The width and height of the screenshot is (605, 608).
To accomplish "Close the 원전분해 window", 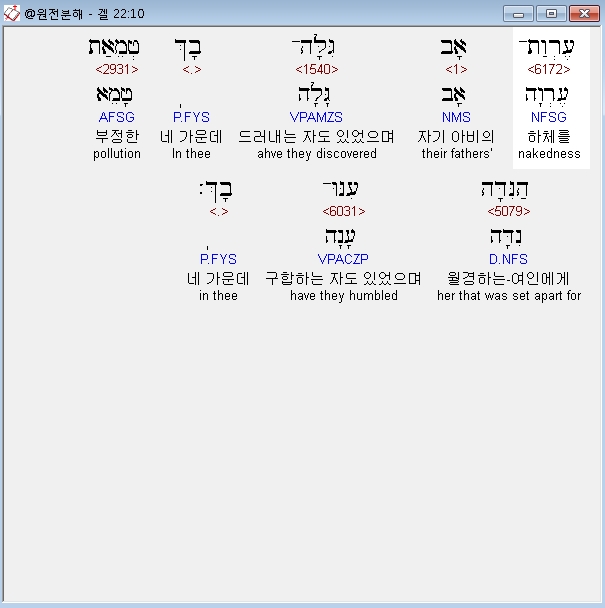I will (584, 14).
